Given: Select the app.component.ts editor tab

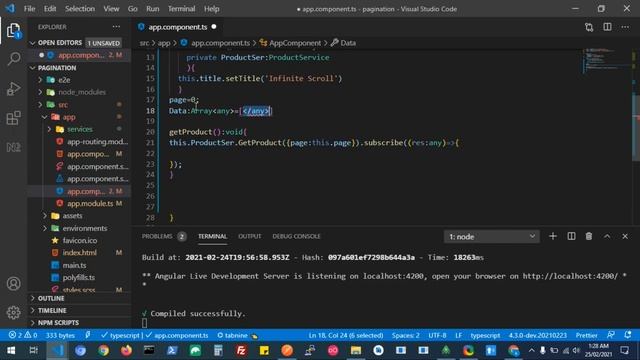Looking at the screenshot, I should point(177,27).
